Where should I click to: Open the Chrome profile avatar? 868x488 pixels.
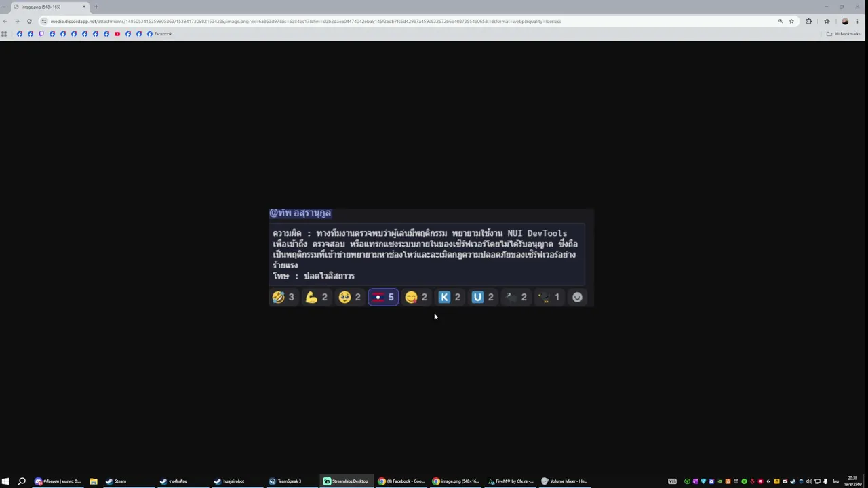[845, 21]
